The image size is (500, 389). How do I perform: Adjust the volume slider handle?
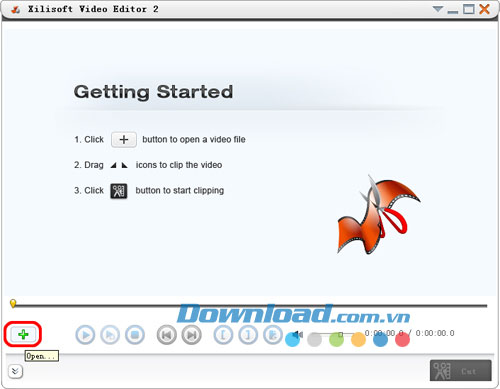click(x=341, y=334)
